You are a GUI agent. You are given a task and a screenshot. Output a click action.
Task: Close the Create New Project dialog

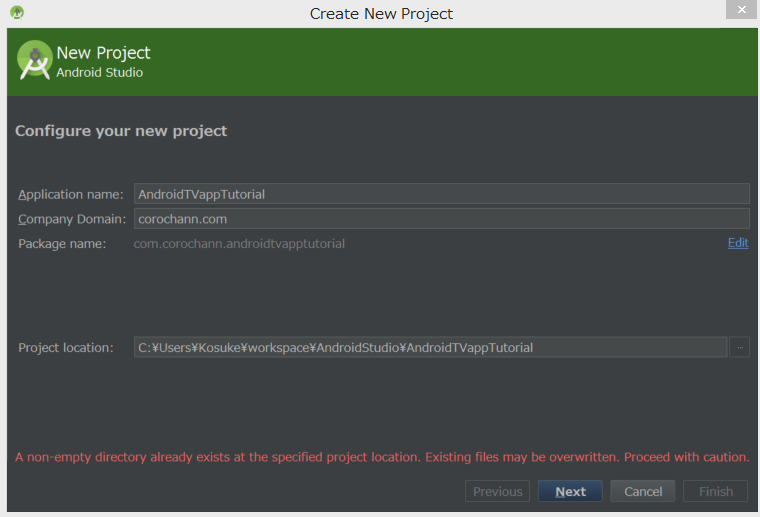tap(742, 9)
